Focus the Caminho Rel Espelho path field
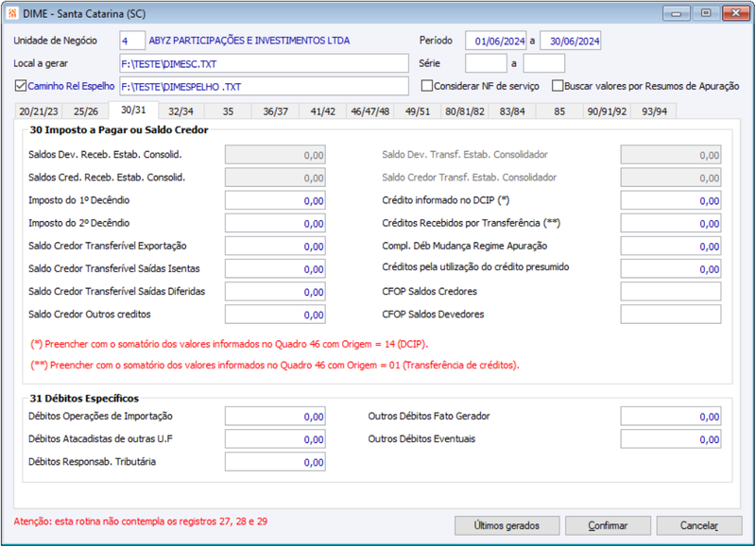 point(264,86)
